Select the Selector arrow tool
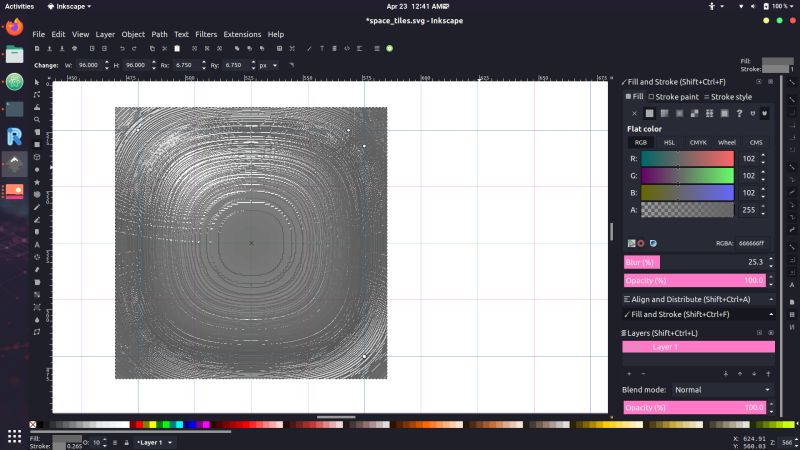The image size is (800, 450). click(x=37, y=82)
